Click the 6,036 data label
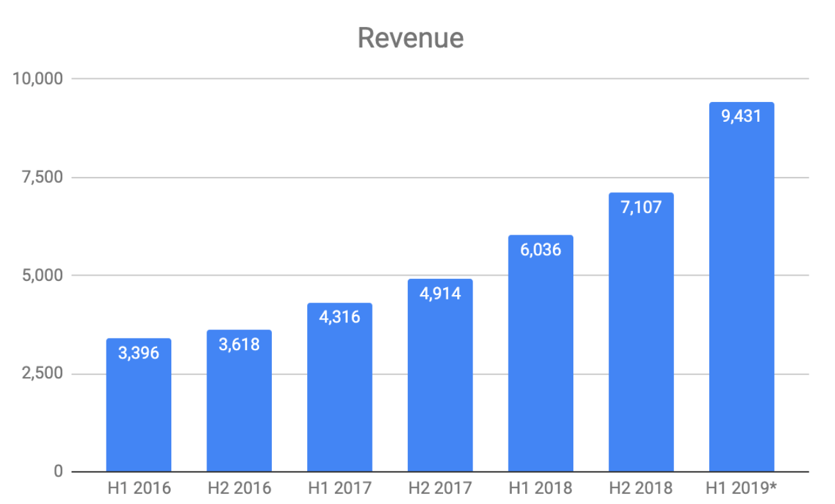Screen dimensions: 835x504 click(541, 249)
